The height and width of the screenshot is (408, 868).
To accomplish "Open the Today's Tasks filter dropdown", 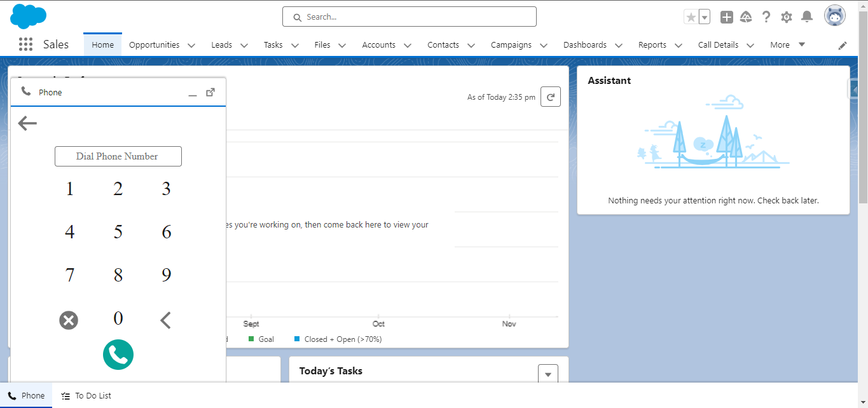I will pos(548,374).
